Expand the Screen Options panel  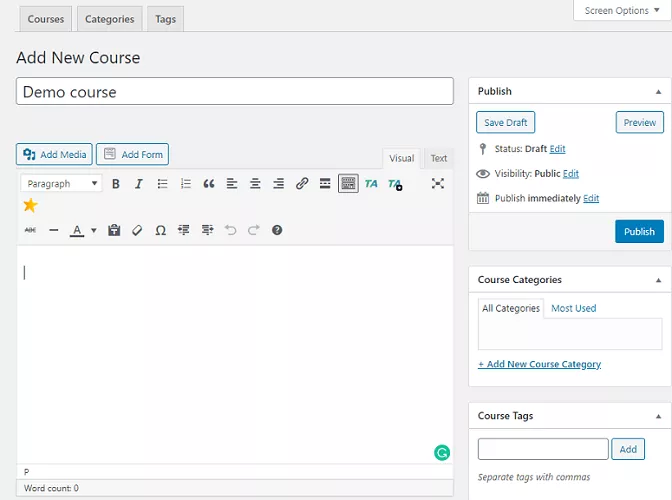pyautogui.click(x=622, y=11)
